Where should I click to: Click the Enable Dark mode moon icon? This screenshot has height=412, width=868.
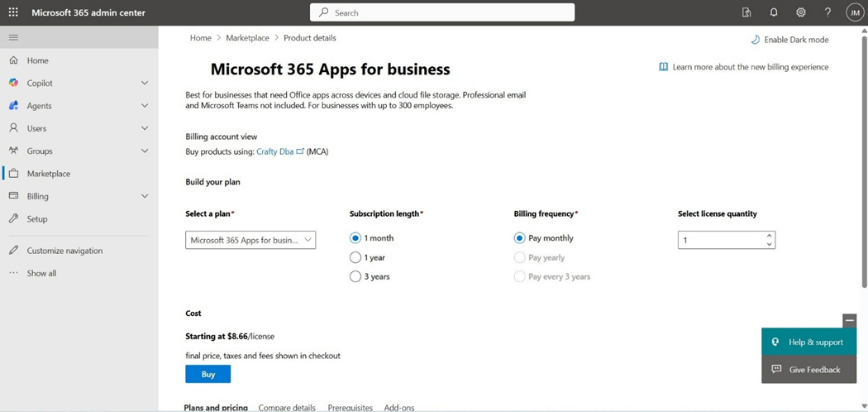click(755, 40)
